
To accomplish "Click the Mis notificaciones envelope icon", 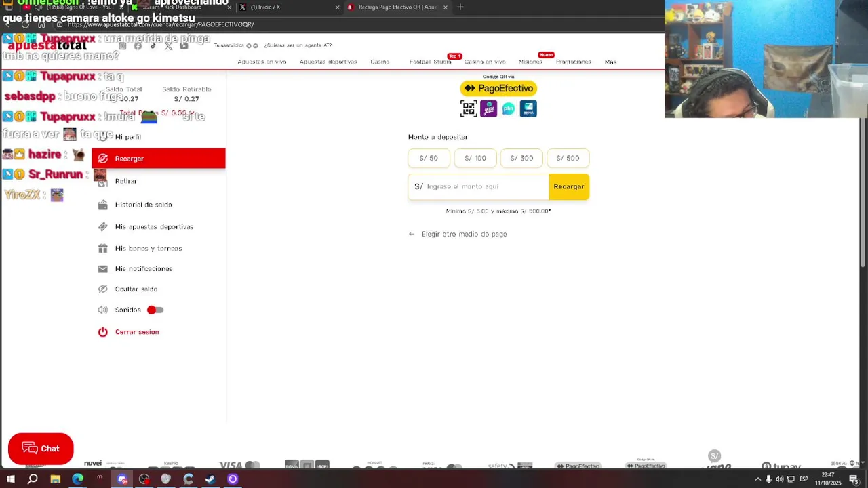I will 102,269.
